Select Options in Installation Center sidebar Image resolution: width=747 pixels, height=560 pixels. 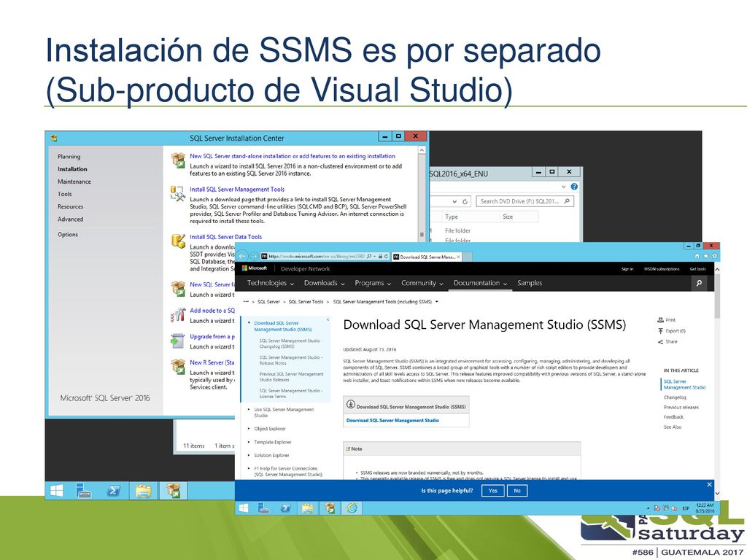pyautogui.click(x=68, y=234)
